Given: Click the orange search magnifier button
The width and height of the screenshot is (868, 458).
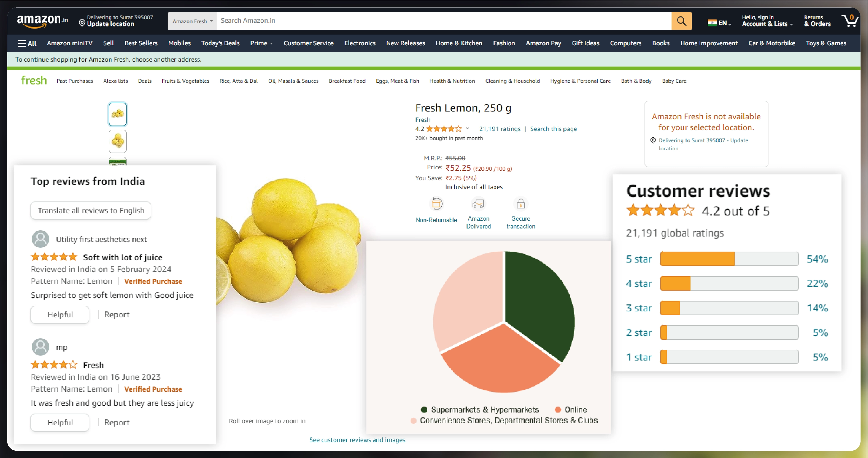Looking at the screenshot, I should (x=681, y=21).
